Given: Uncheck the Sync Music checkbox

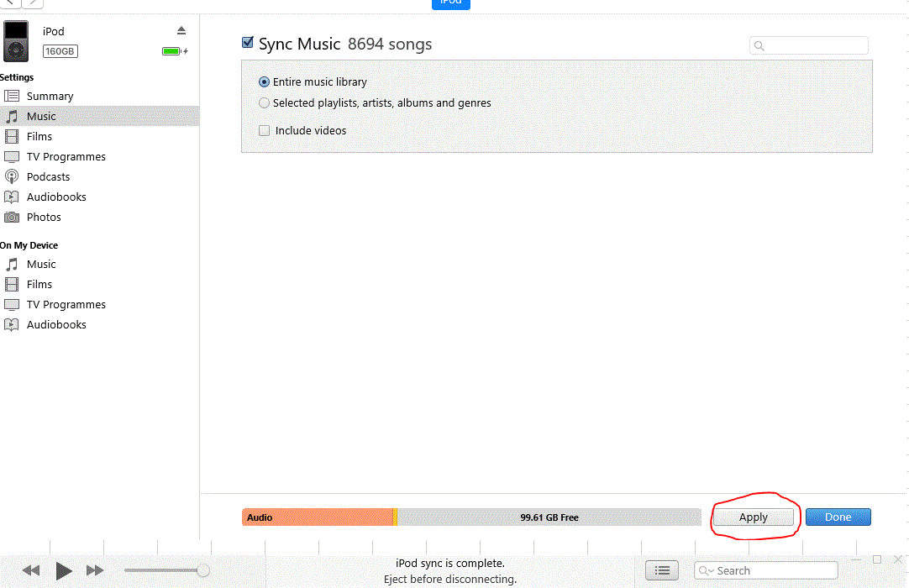Looking at the screenshot, I should click(x=248, y=42).
